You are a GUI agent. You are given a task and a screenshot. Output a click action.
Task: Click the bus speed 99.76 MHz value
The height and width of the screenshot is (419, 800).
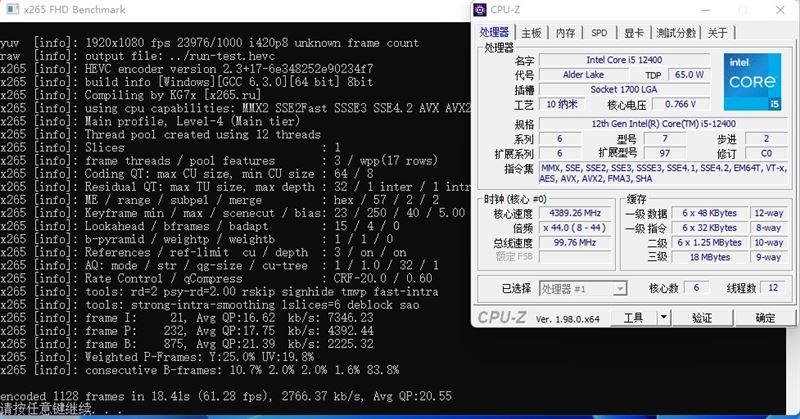[x=575, y=242]
